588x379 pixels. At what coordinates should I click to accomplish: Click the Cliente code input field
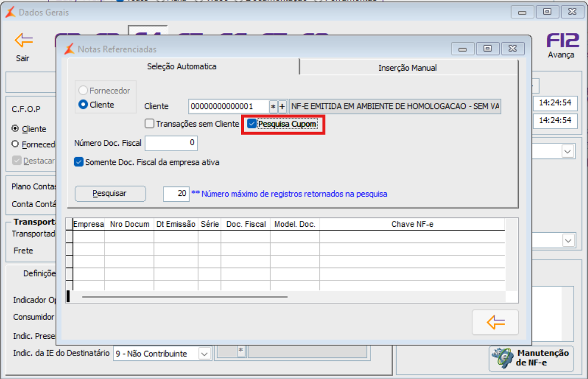coord(228,107)
